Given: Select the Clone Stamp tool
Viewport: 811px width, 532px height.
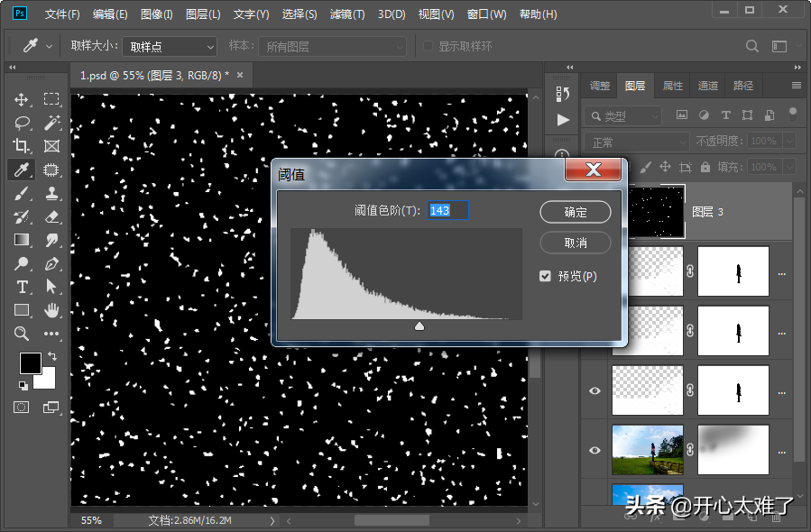Looking at the screenshot, I should tap(51, 193).
